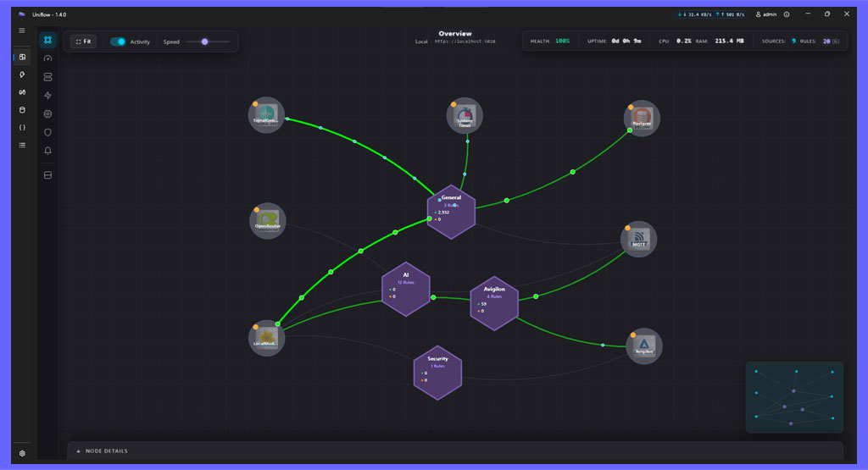Open the list lines icon in the far-left sidebar
This screenshot has height=470, width=868.
[22, 146]
